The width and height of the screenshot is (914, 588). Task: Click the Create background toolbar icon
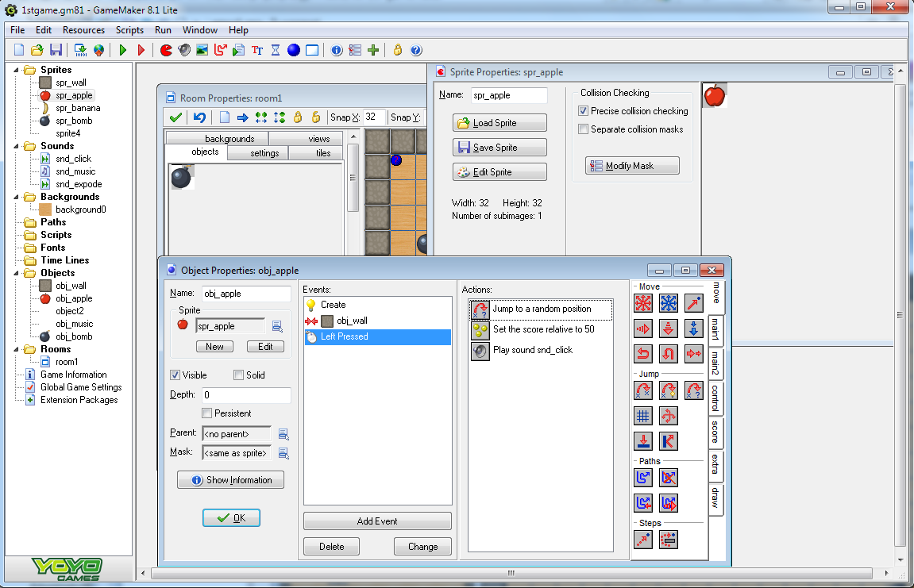point(202,50)
